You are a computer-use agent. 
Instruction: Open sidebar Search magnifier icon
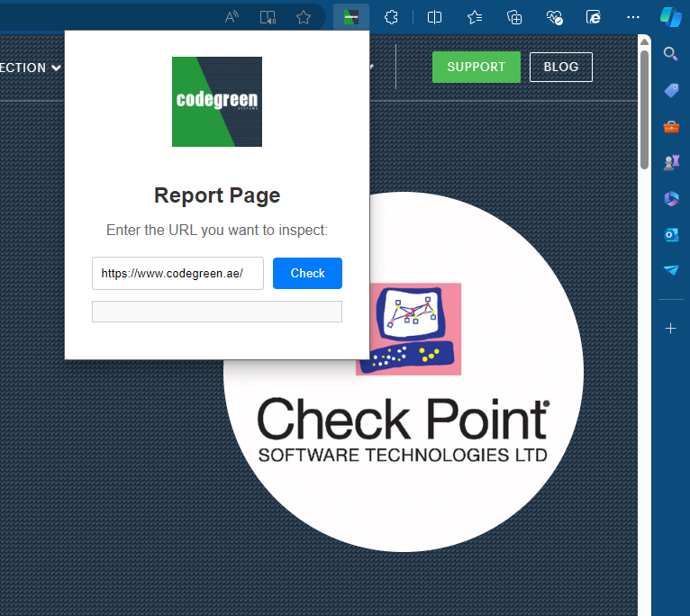click(671, 54)
